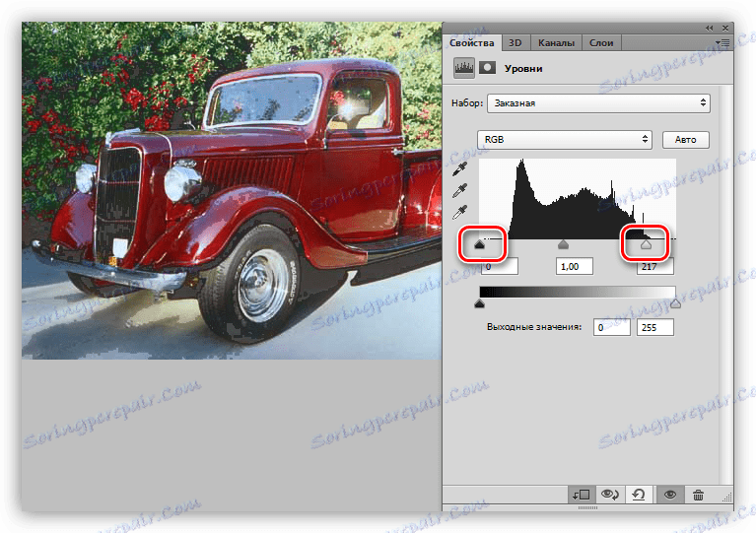The image size is (756, 533).
Task: Click the layer mask icon beside Уровни
Action: click(x=488, y=68)
